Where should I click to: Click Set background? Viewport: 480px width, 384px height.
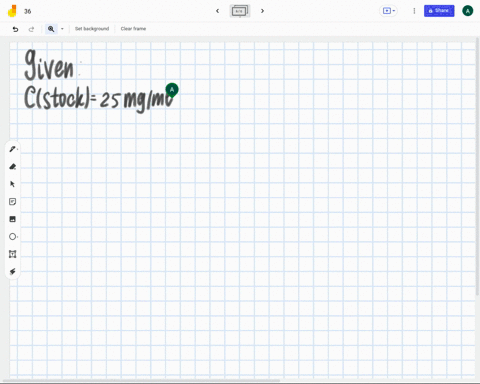click(92, 29)
